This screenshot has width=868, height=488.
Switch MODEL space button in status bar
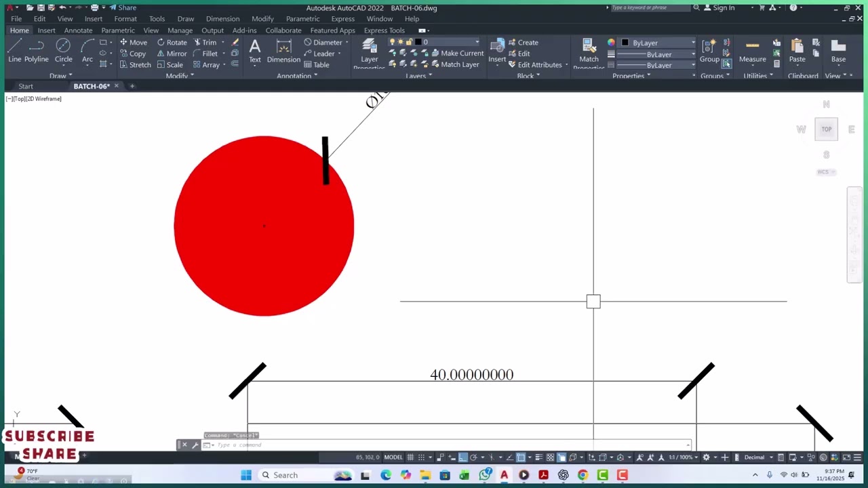(393, 457)
